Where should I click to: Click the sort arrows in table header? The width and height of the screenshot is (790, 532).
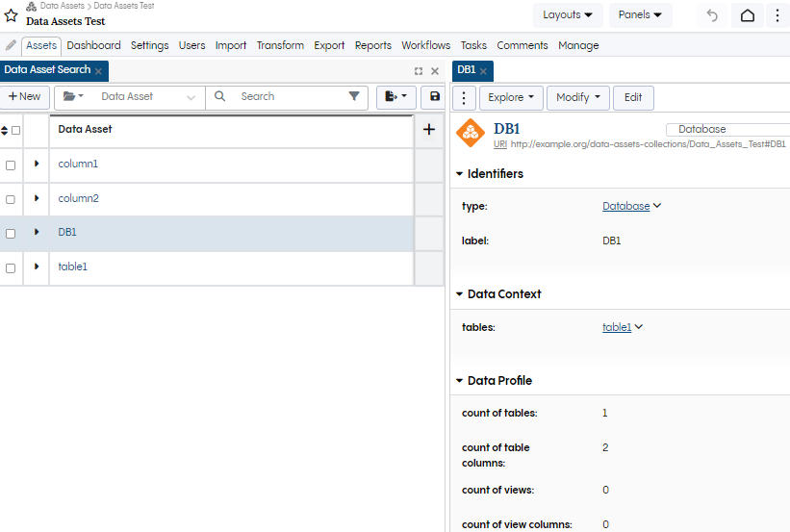coord(4,131)
